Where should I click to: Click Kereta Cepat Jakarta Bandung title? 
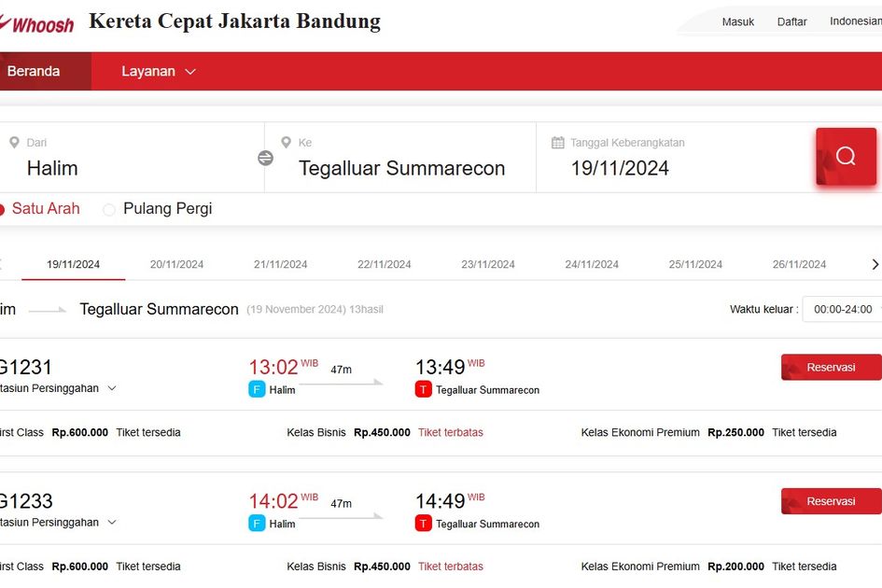click(x=234, y=21)
